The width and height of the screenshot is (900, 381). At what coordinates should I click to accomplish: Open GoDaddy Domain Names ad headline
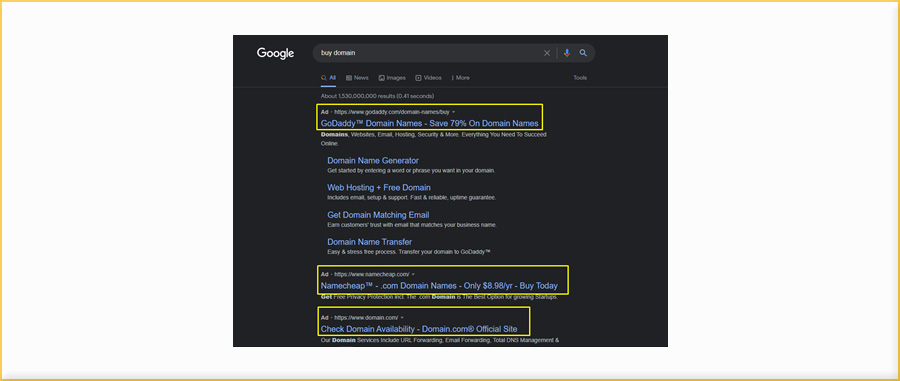point(429,123)
